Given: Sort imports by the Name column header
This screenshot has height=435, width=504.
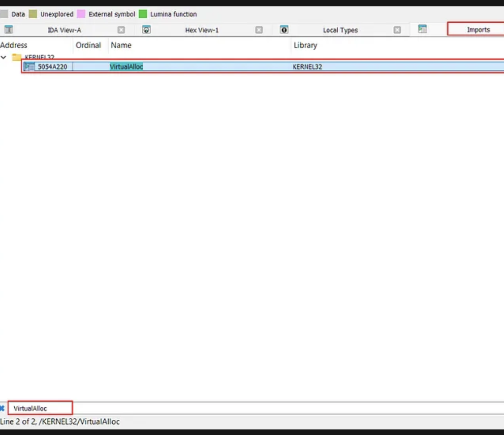Looking at the screenshot, I should tap(121, 45).
